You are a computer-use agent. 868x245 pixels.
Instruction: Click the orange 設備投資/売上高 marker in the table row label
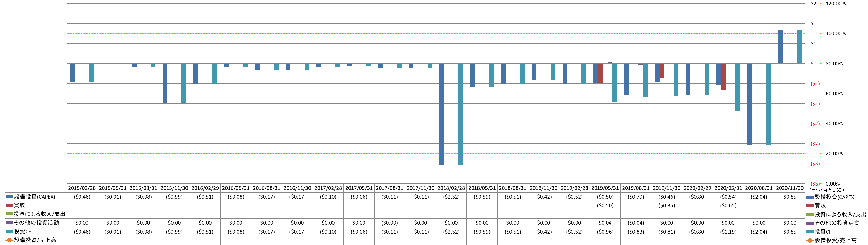coord(9,240)
